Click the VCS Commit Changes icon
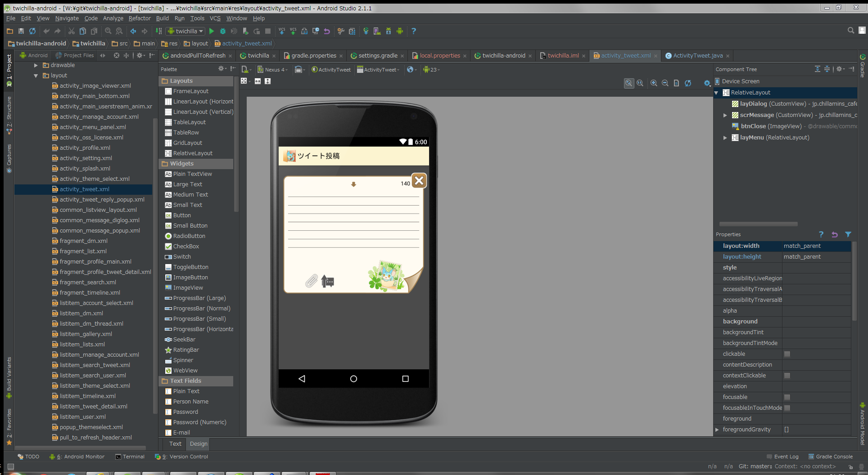Image resolution: width=868 pixels, height=475 pixels. click(293, 31)
